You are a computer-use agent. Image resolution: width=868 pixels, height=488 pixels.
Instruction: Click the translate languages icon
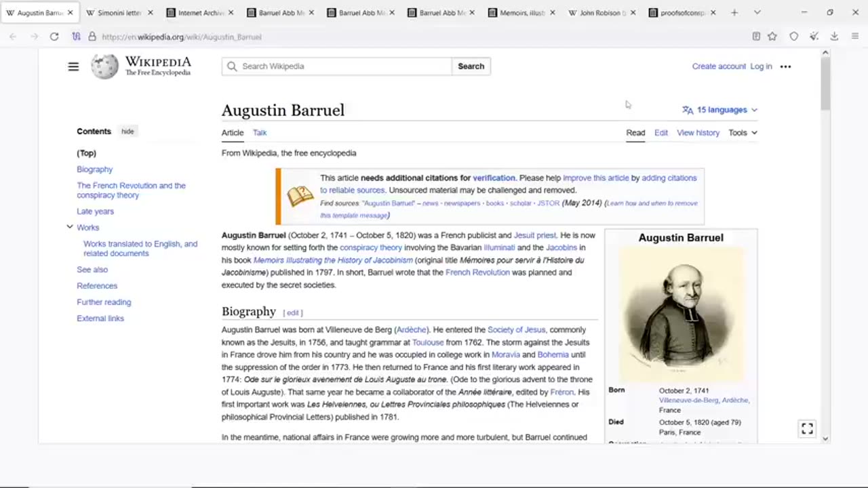pos(688,110)
